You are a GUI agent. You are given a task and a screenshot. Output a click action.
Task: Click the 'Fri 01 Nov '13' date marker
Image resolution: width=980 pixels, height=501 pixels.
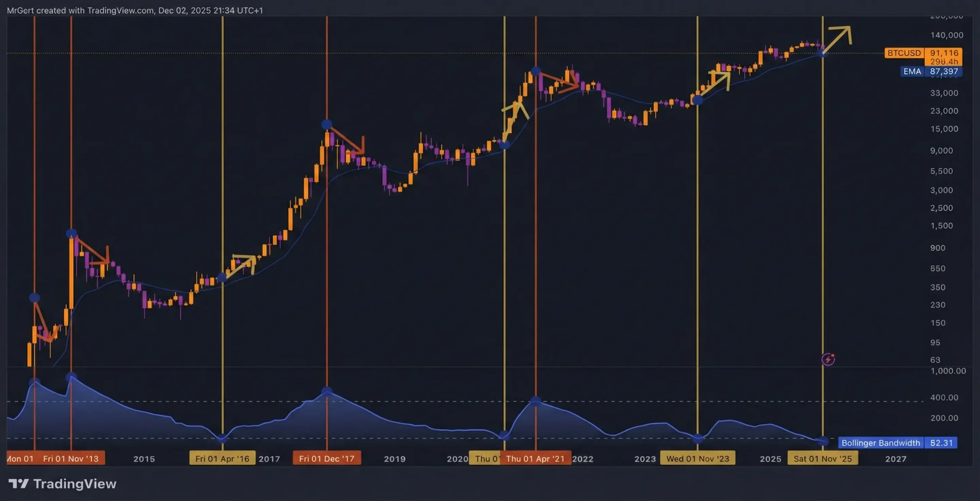click(x=71, y=458)
